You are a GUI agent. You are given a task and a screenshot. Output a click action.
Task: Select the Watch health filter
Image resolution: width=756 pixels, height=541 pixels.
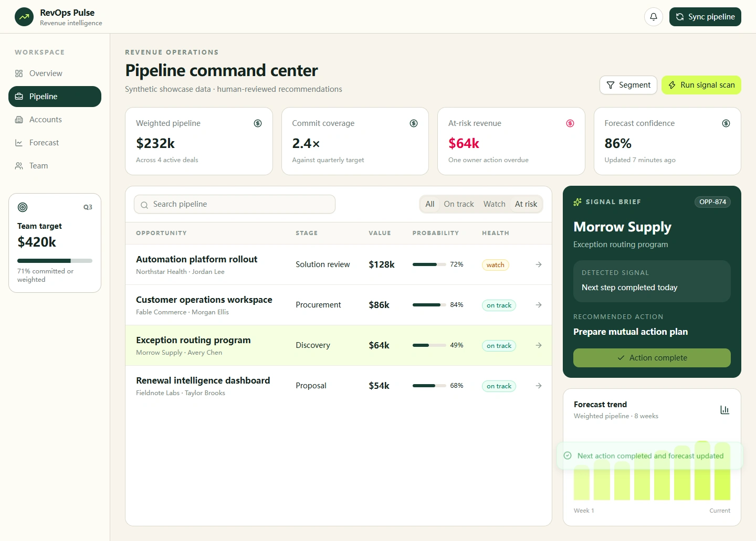click(495, 204)
